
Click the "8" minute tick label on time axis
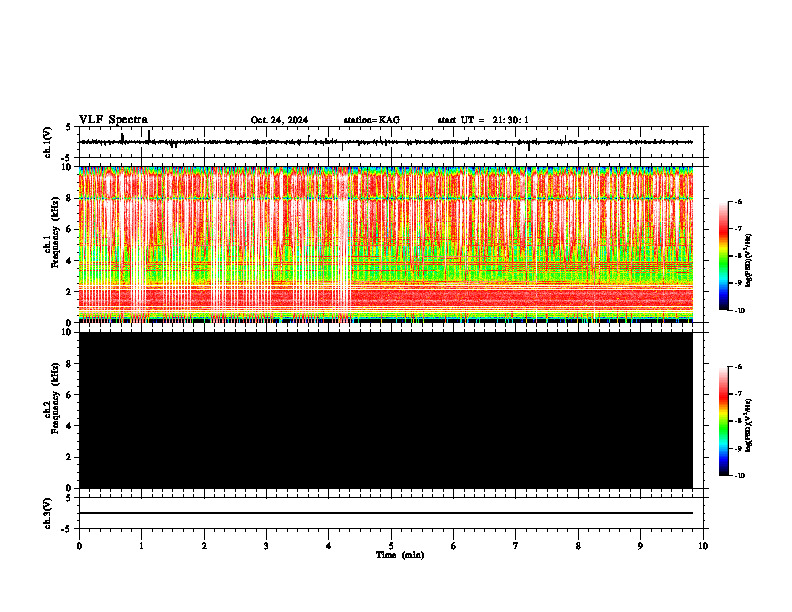578,546
